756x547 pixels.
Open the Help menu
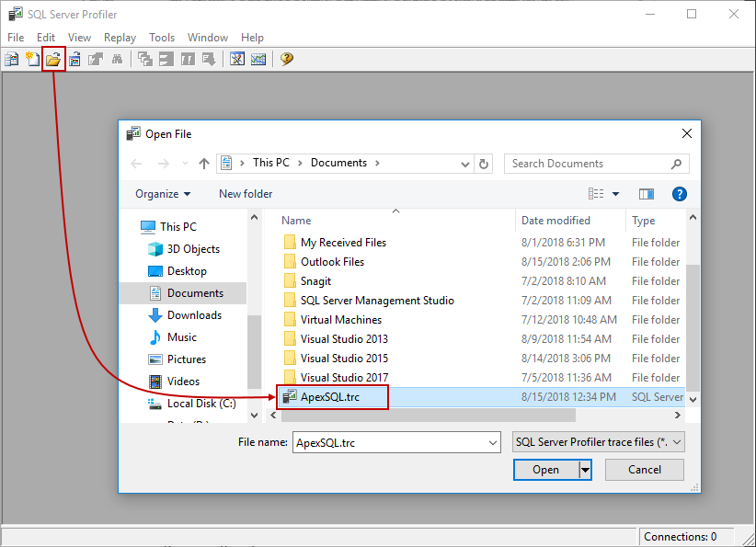(252, 38)
